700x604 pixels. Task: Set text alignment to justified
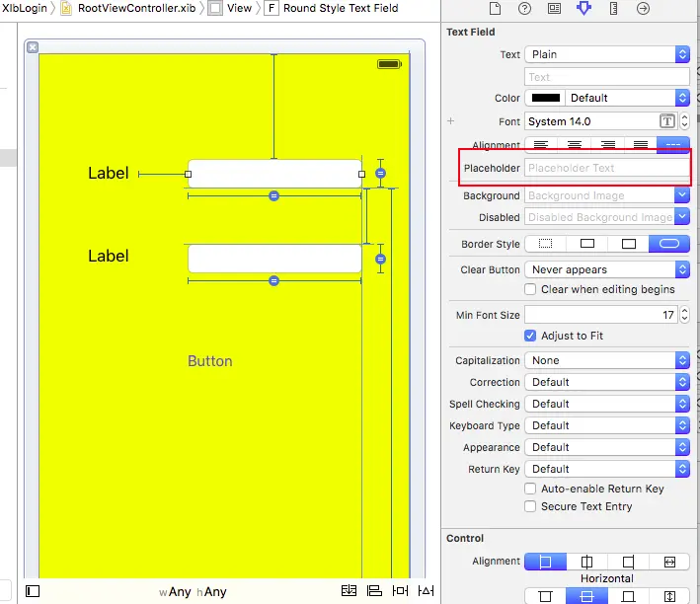click(x=641, y=145)
